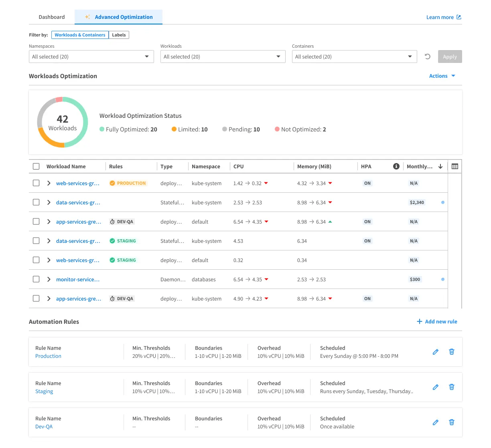
Task: Check the monitor-service workload row checkbox
Action: (x=36, y=279)
